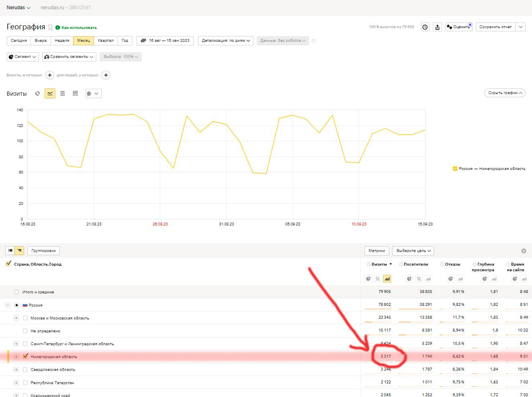
Task: Uncheck the Нижегородская область row checkbox
Action: tap(25, 356)
